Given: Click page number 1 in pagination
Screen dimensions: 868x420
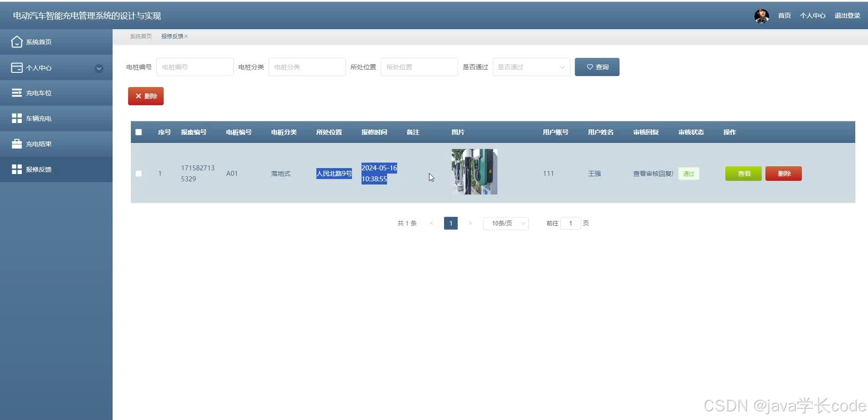Looking at the screenshot, I should 451,223.
